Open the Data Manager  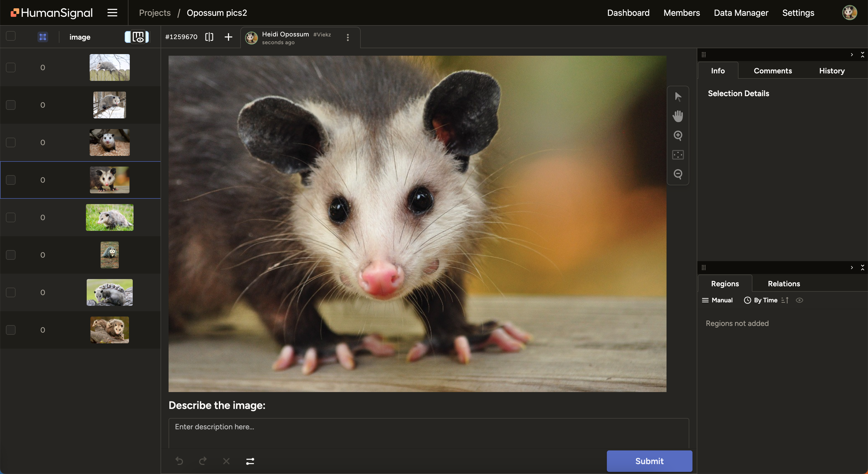(x=741, y=13)
